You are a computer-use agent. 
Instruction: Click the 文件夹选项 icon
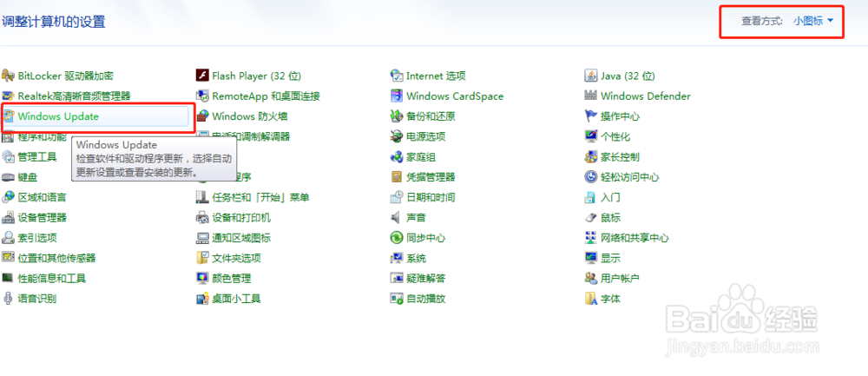click(202, 258)
